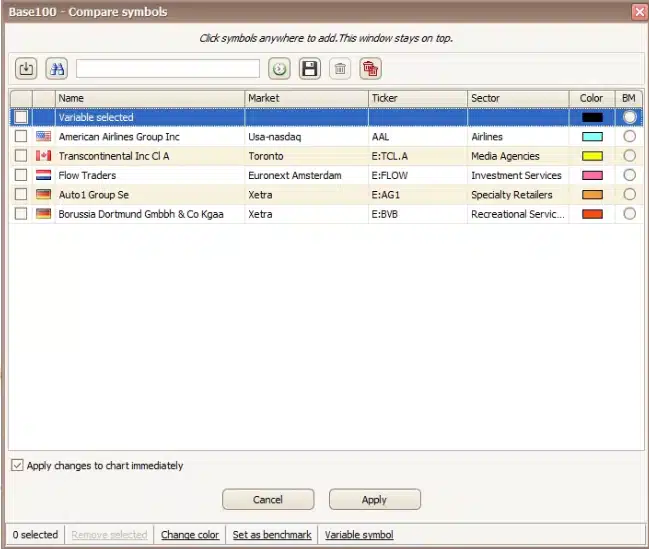Click the Canada flag icon for Transcontinental
The image size is (649, 549).
(x=43, y=156)
